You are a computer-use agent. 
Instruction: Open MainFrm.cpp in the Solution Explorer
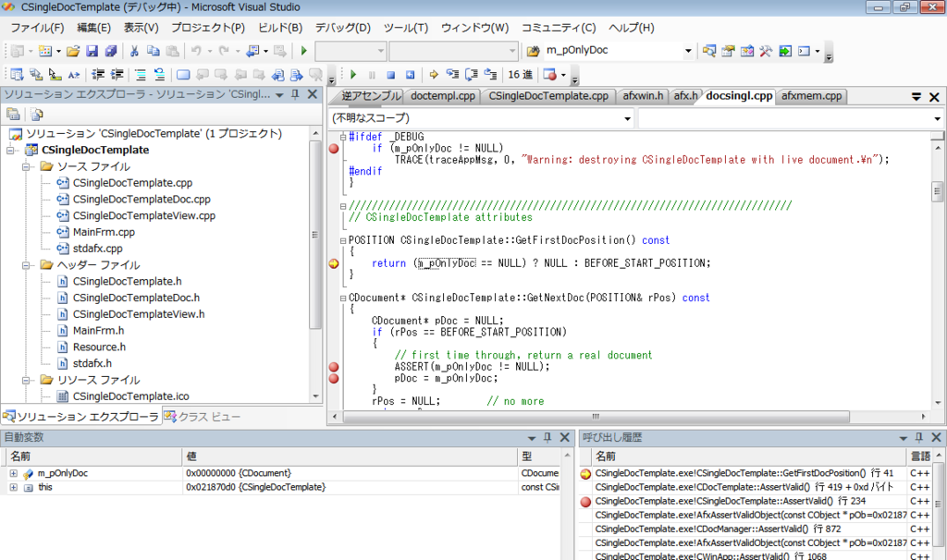(104, 232)
